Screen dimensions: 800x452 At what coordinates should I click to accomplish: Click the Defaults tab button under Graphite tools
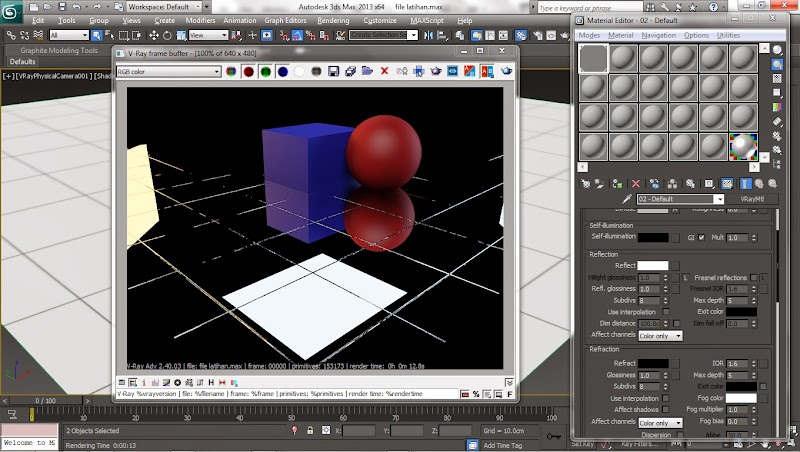(22, 61)
